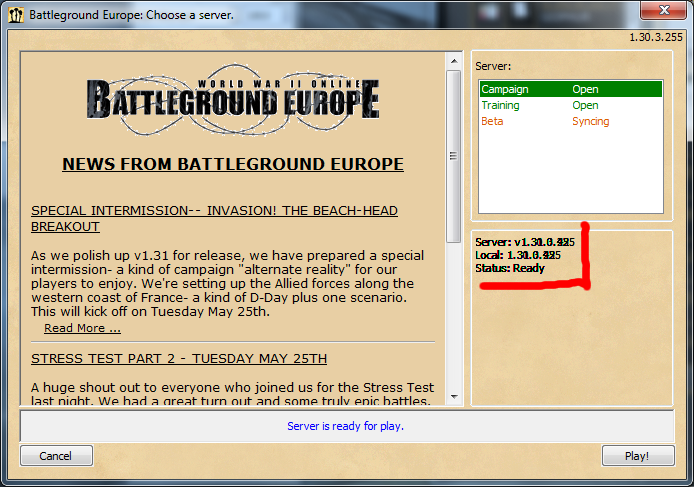Image resolution: width=694 pixels, height=487 pixels.
Task: Open Special Intermission Invasion headline link
Action: (214, 218)
